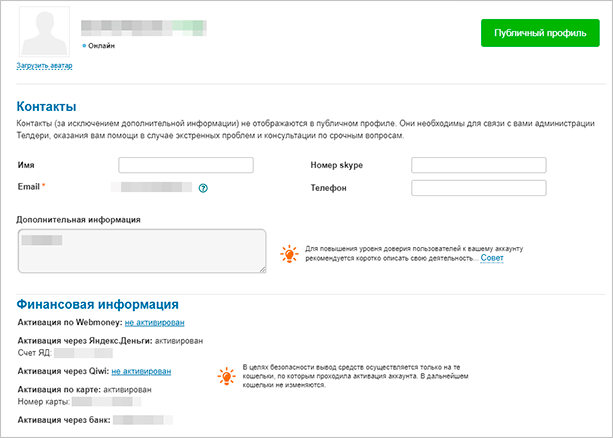Click the green Онлайн status dot
Image resolution: width=613 pixels, height=438 pixels.
point(84,45)
